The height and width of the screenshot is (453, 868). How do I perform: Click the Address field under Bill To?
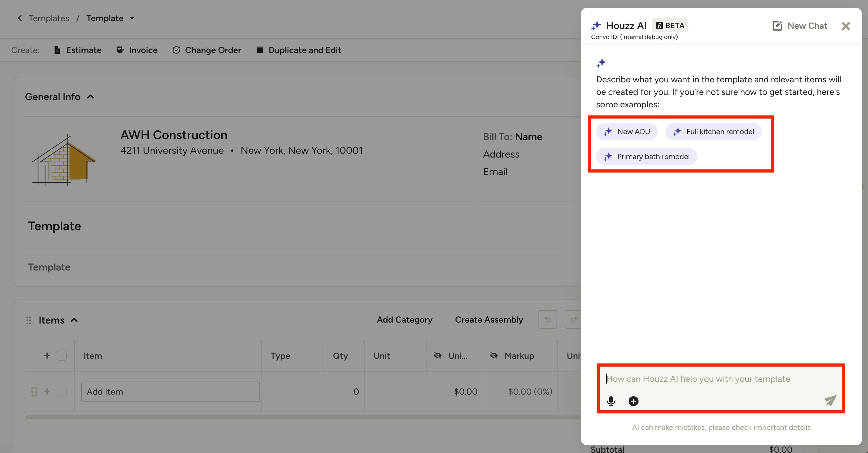pos(501,154)
